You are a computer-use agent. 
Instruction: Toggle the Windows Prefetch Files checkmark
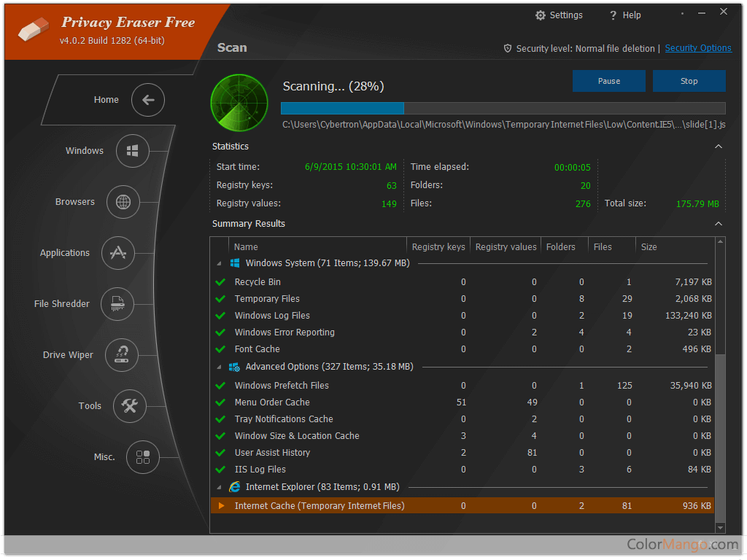pyautogui.click(x=220, y=385)
